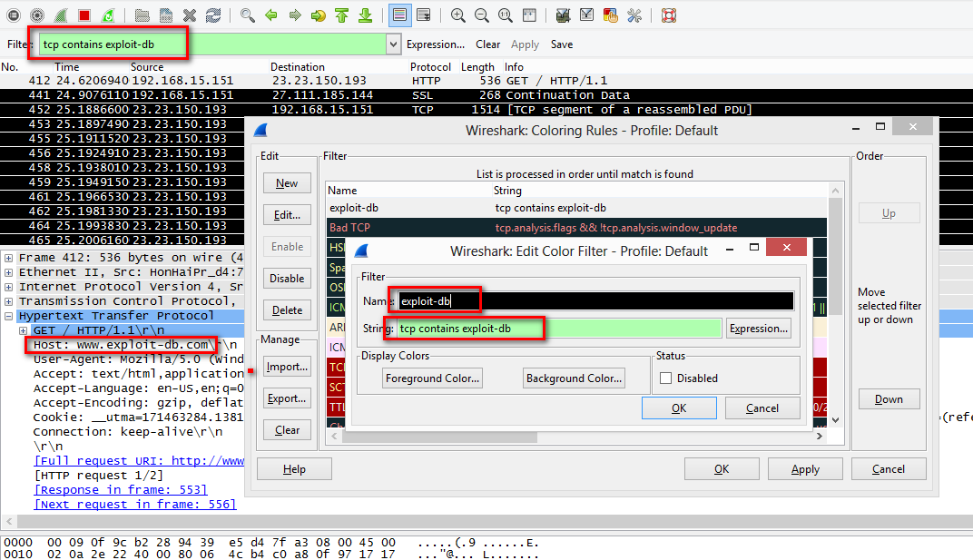Image resolution: width=973 pixels, height=560 pixels.
Task: Follow Response in frame 553 link
Action: (121, 490)
